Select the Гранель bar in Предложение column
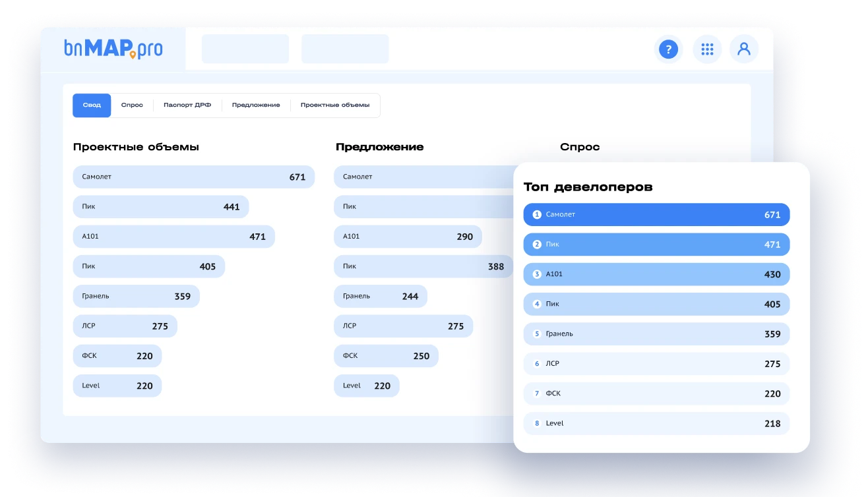 click(381, 296)
